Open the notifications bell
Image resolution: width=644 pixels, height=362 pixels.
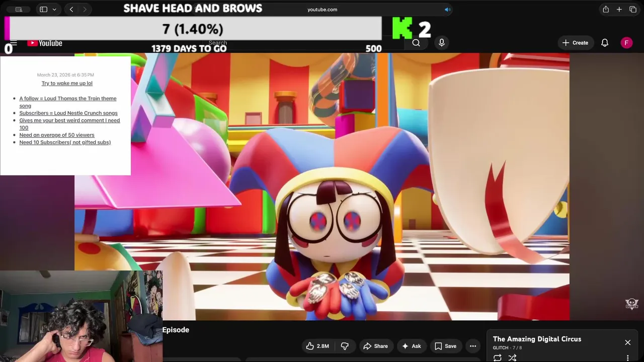[605, 43]
